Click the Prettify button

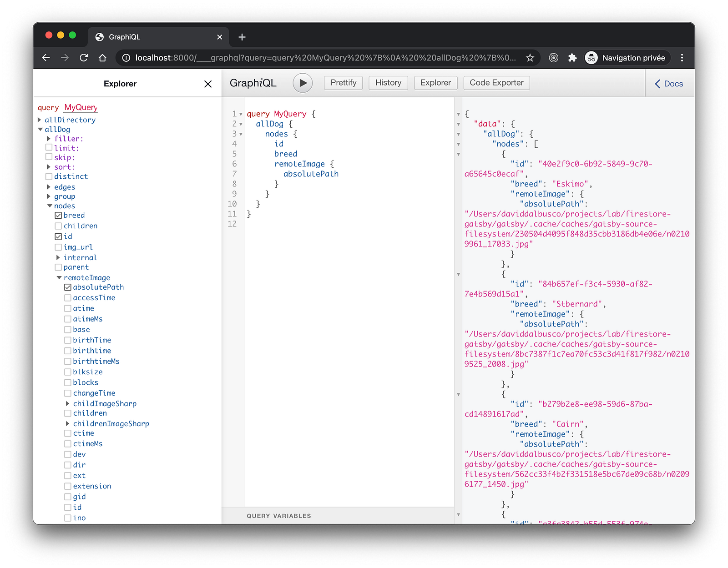(x=343, y=83)
